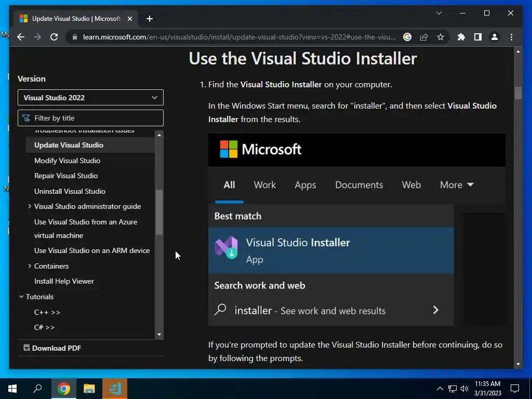
Task: Click the Microsoft logo in image
Action: pyautogui.click(x=261, y=149)
